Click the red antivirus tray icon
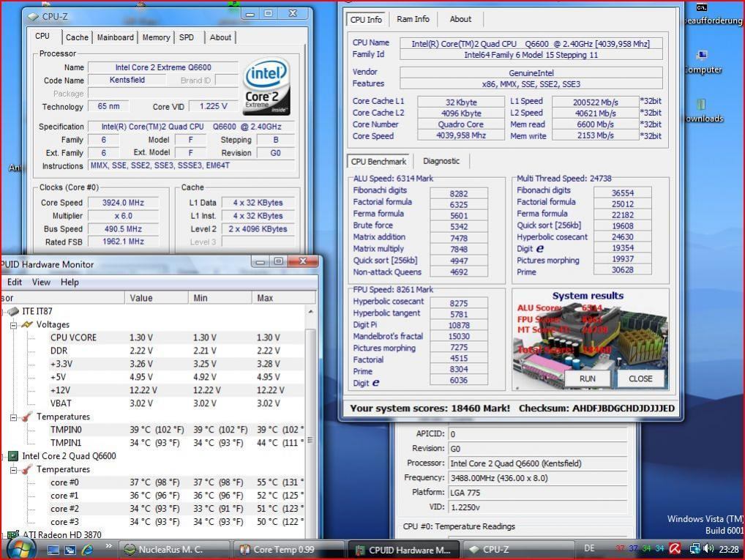The width and height of the screenshot is (745, 560). tap(675, 548)
